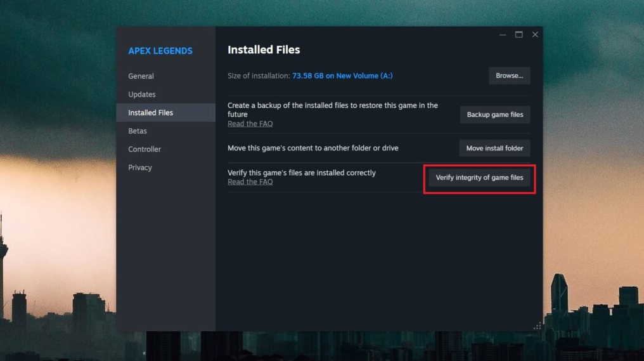Go to the Betas section

(138, 131)
